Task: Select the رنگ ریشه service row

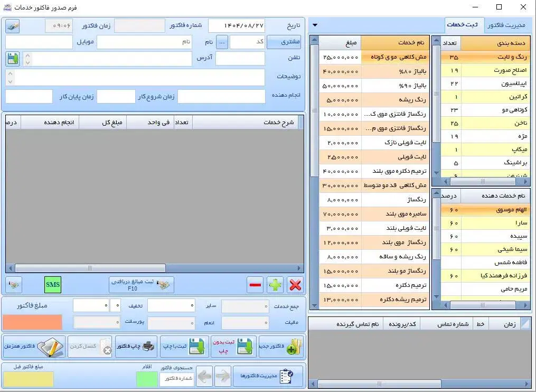Action: 373,100
